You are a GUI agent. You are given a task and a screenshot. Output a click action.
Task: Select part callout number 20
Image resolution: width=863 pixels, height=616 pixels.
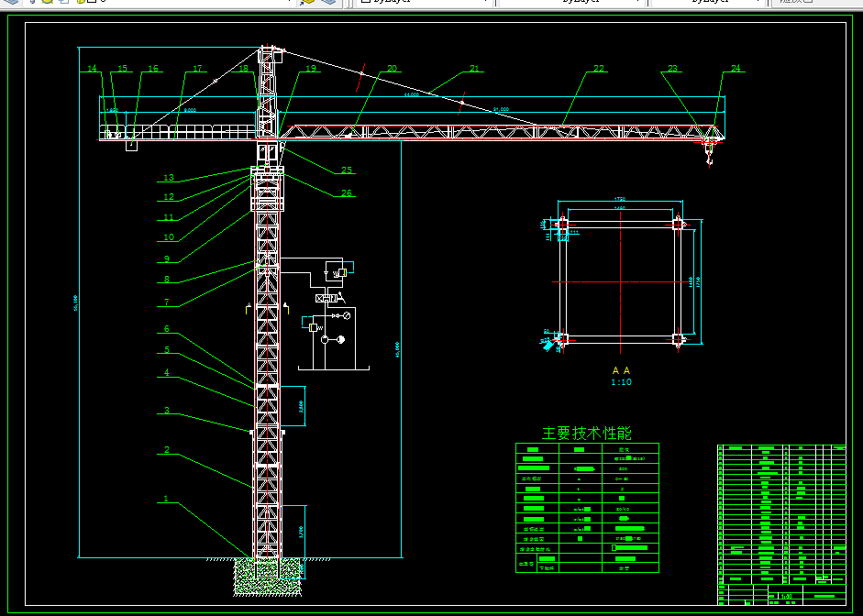pyautogui.click(x=392, y=68)
